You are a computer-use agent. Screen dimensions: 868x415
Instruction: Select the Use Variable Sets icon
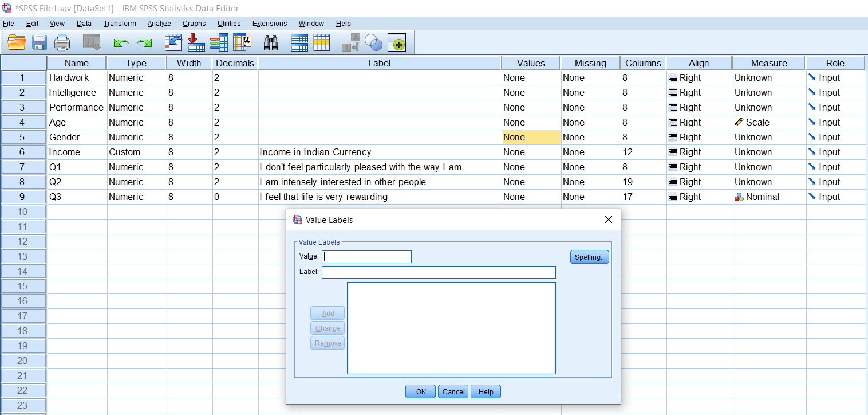click(373, 42)
